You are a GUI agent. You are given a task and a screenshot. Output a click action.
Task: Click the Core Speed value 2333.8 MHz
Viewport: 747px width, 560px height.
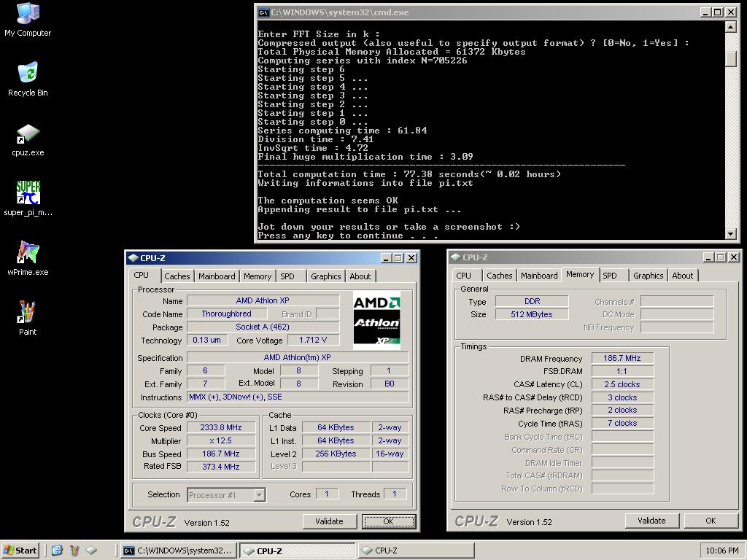pyautogui.click(x=221, y=427)
